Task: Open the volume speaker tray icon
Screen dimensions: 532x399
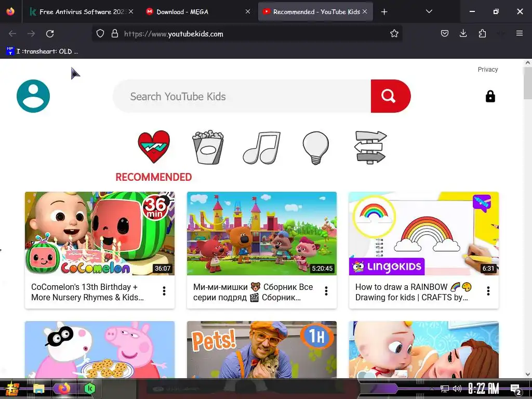Action: click(457, 389)
